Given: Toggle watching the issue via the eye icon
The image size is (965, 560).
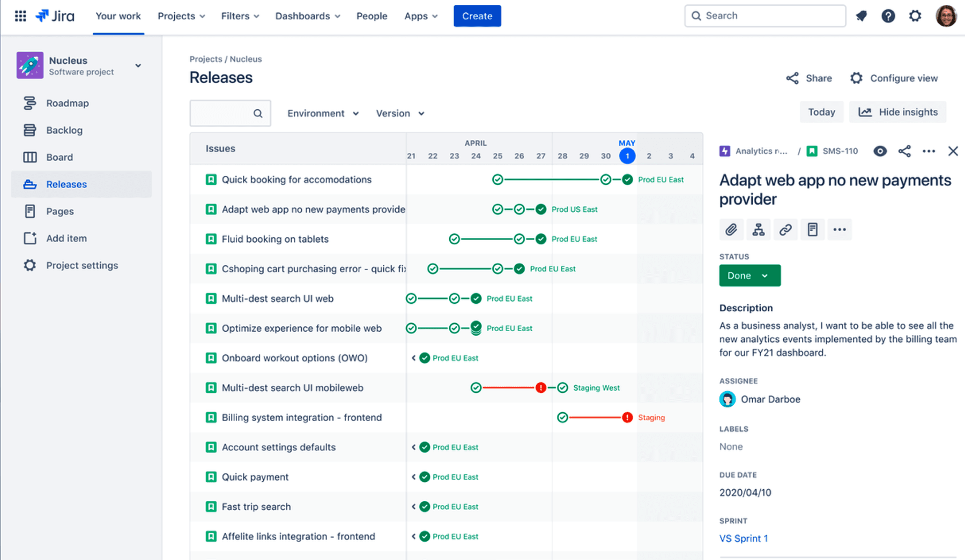Looking at the screenshot, I should point(880,151).
